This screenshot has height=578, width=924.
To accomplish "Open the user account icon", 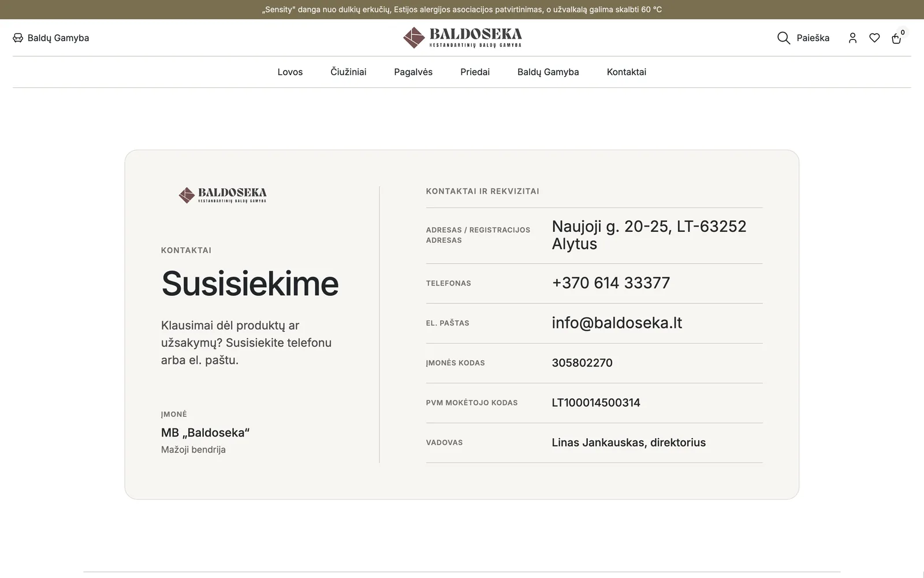I will pyautogui.click(x=852, y=38).
